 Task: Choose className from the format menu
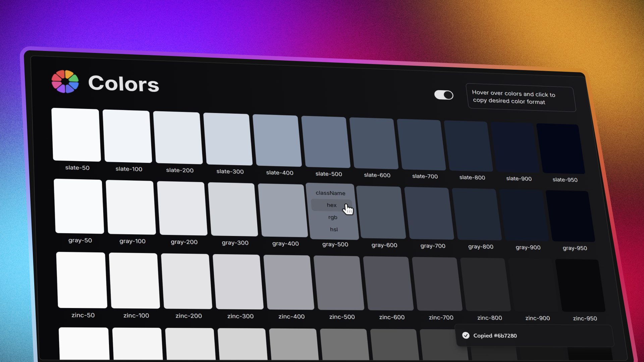(330, 193)
